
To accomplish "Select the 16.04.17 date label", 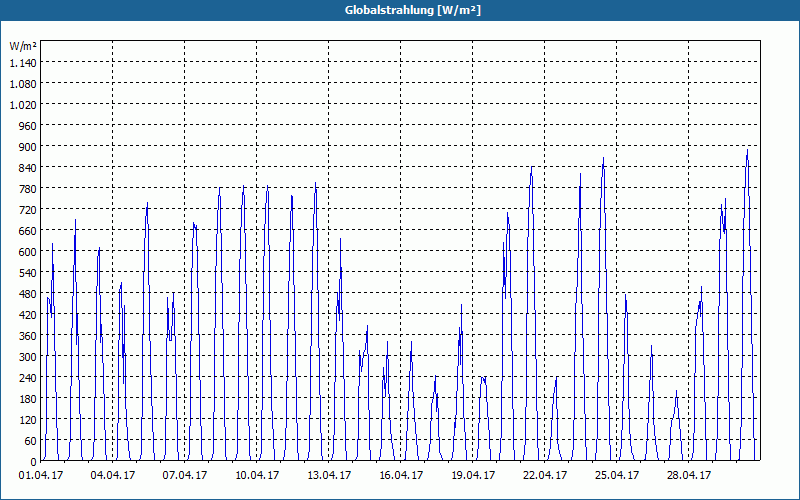I will pyautogui.click(x=401, y=476).
